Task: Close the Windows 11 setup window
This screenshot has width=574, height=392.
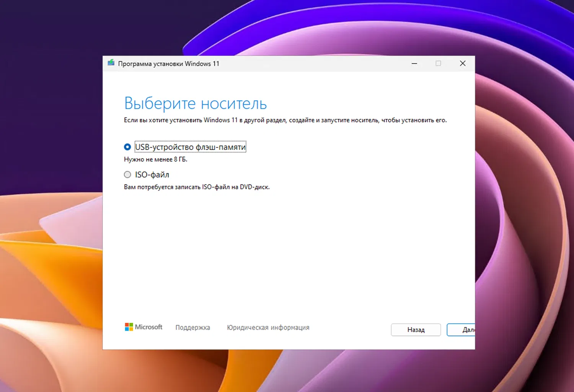Action: [x=463, y=63]
